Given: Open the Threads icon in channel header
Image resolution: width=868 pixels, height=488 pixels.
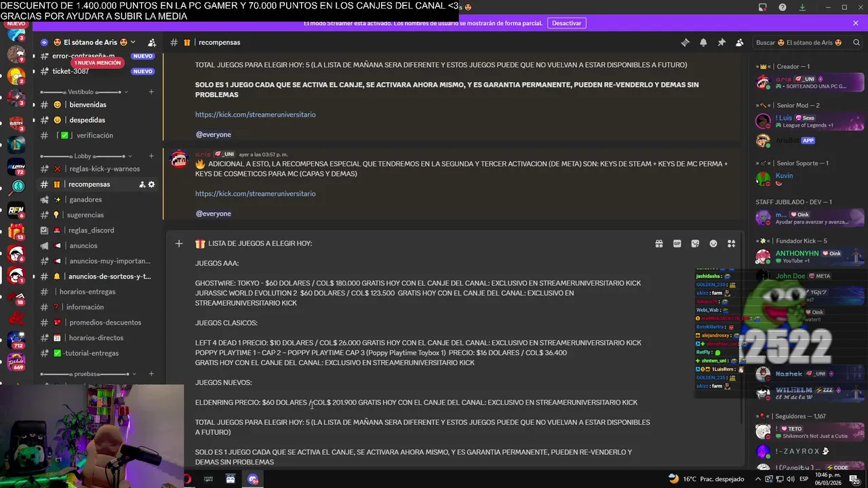Looking at the screenshot, I should click(x=685, y=42).
